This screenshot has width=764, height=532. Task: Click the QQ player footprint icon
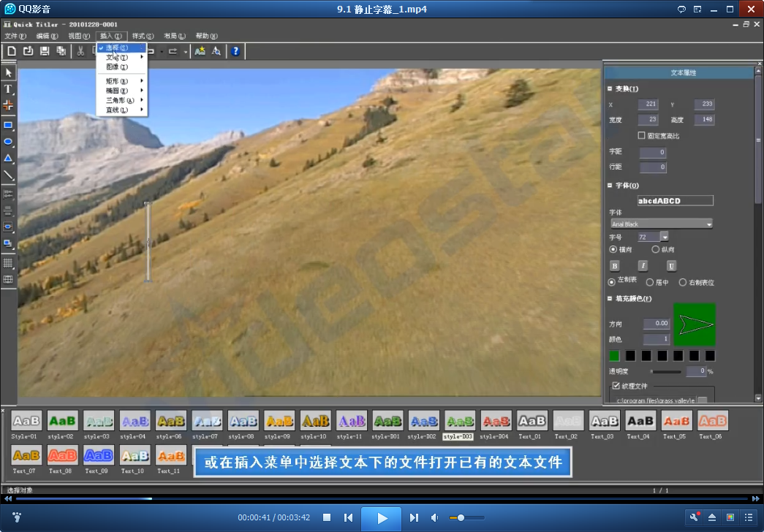[x=17, y=517]
